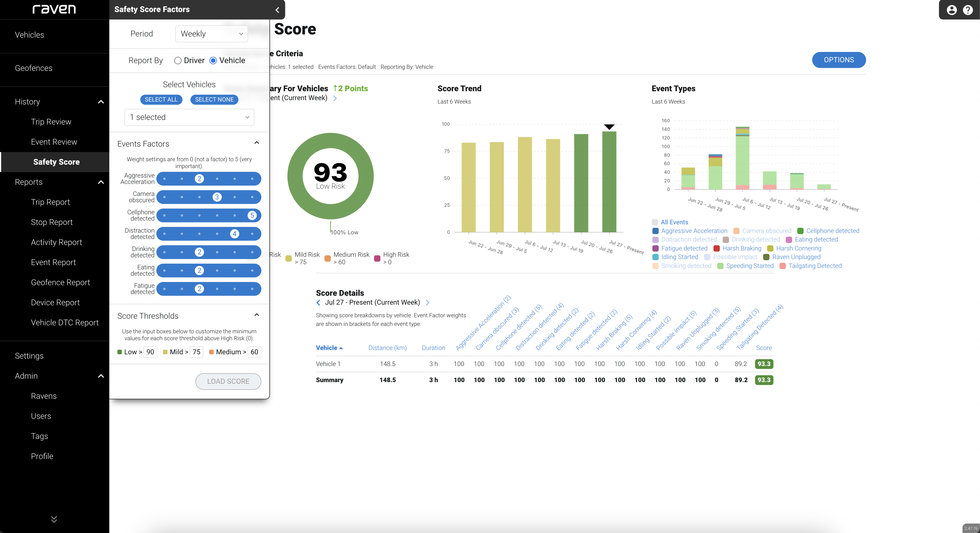Select the Vehicle radio button
The image size is (980, 533).
pyautogui.click(x=213, y=61)
